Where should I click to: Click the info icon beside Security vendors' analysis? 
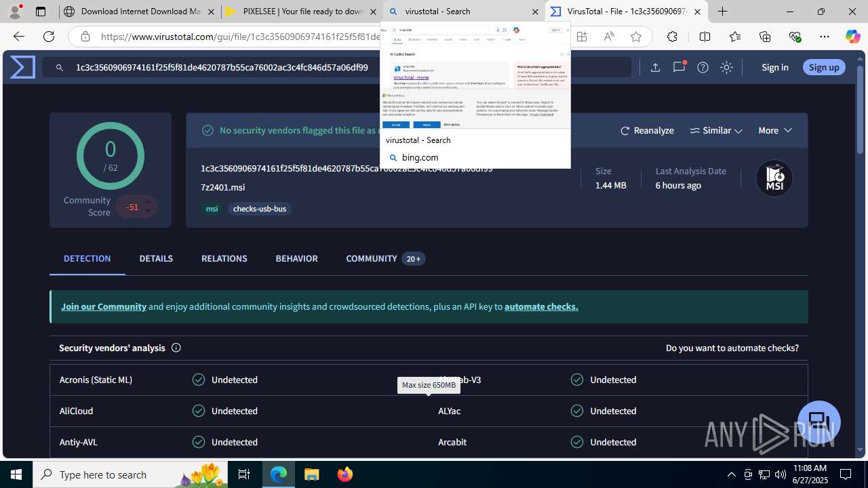pos(176,348)
